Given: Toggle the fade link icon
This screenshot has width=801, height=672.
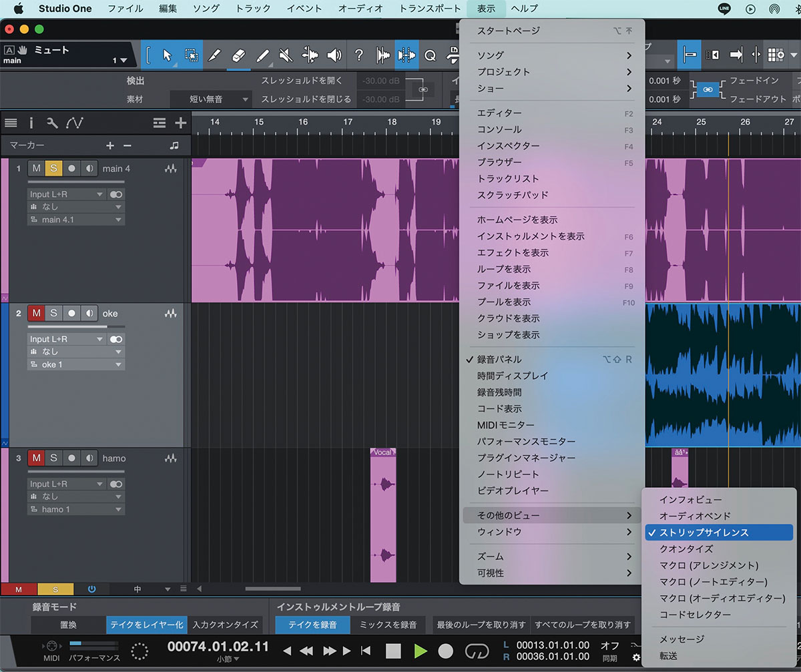Looking at the screenshot, I should (x=708, y=89).
